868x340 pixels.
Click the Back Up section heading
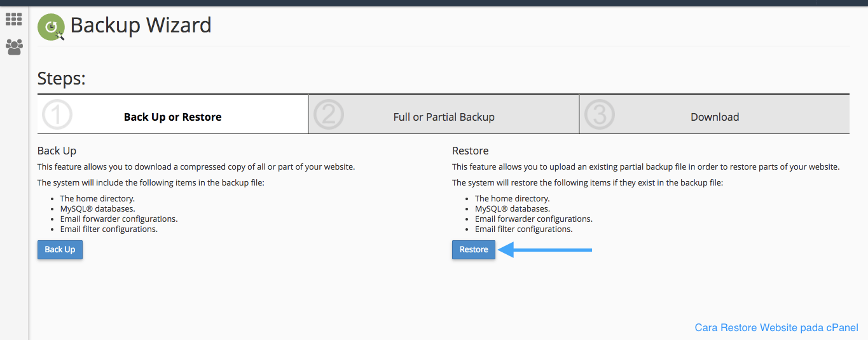tap(57, 151)
